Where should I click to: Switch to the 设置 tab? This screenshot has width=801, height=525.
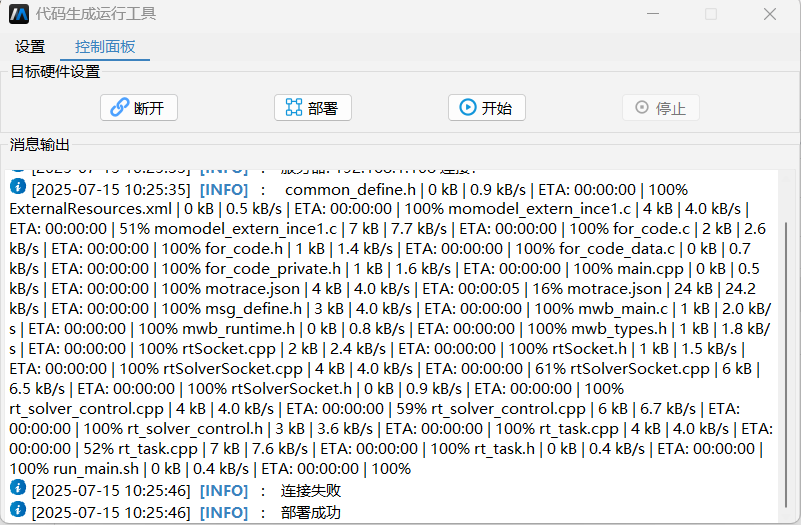coord(30,47)
